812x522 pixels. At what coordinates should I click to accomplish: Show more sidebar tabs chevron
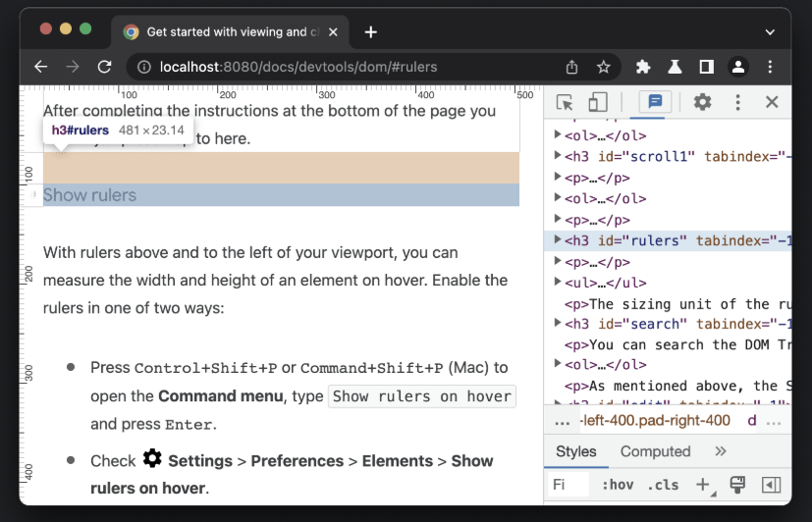[x=721, y=451]
